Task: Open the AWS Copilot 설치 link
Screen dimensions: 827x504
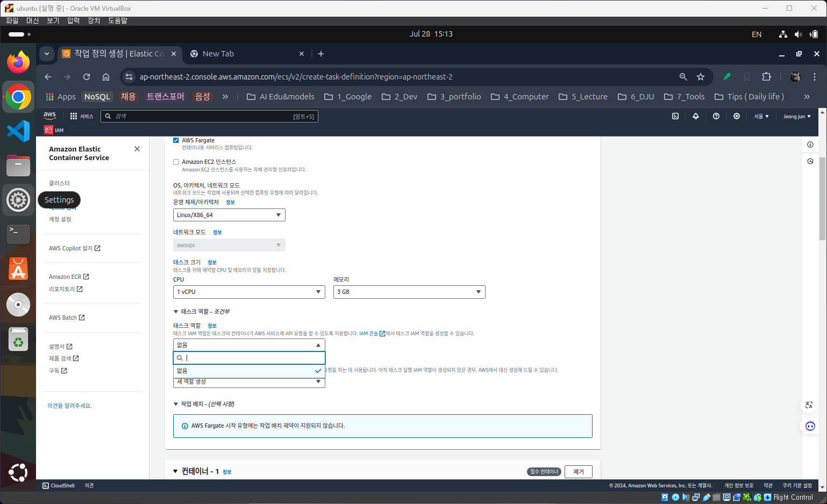Action: [x=75, y=248]
